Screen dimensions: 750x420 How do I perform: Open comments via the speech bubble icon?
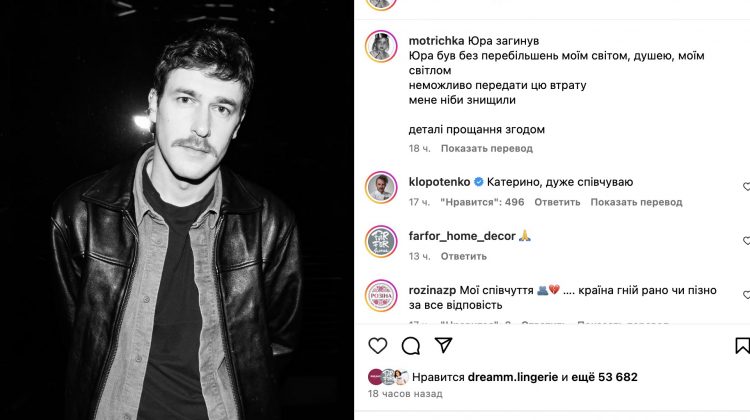click(411, 346)
